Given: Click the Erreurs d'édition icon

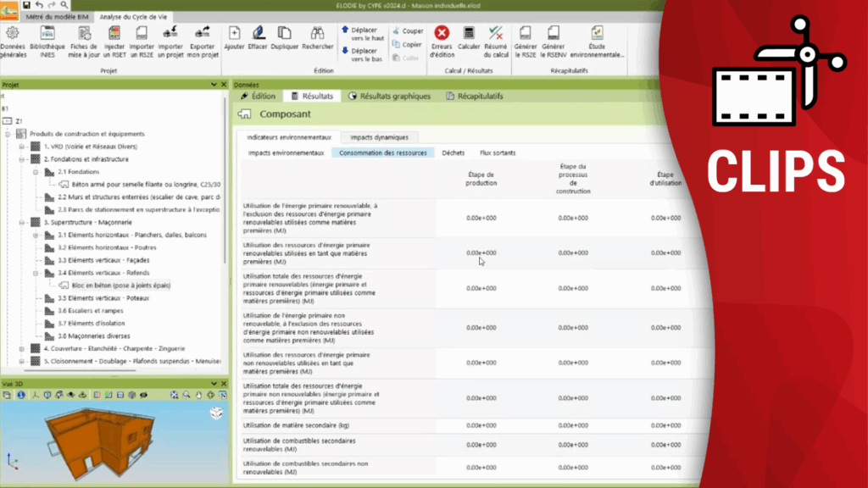Looking at the screenshot, I should (x=442, y=40).
